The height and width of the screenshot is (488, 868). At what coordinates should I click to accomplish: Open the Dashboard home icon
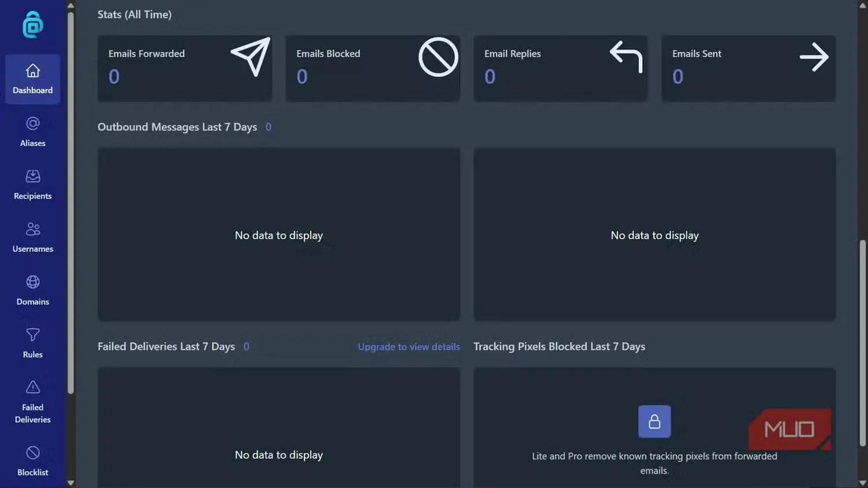(x=33, y=71)
